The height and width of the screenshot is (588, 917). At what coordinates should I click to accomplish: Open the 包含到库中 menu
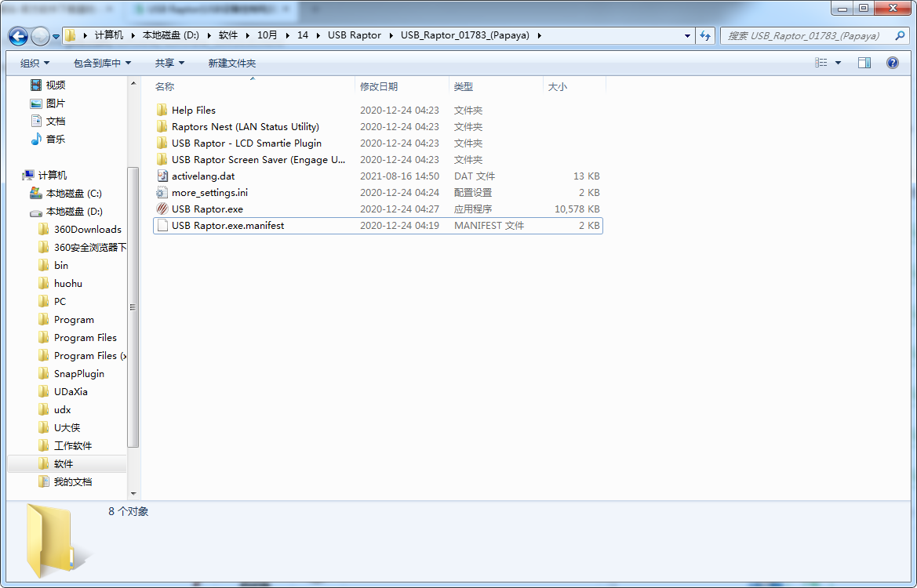[x=102, y=64]
